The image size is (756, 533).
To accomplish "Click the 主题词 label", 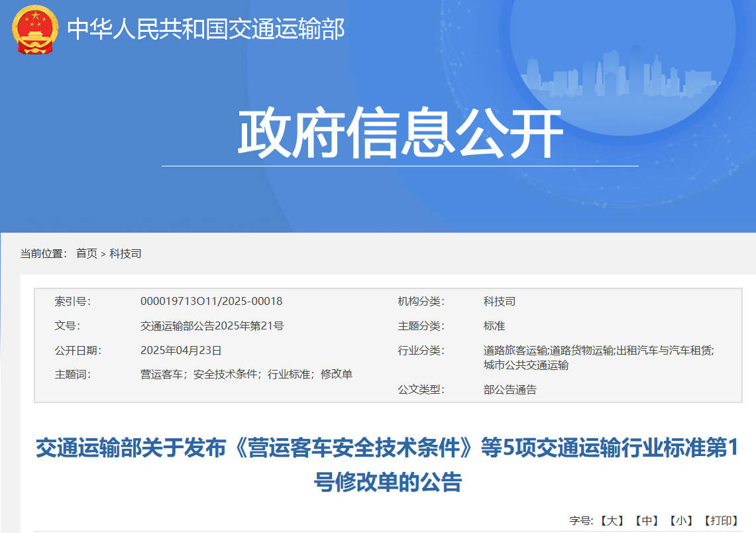I will coord(72,374).
